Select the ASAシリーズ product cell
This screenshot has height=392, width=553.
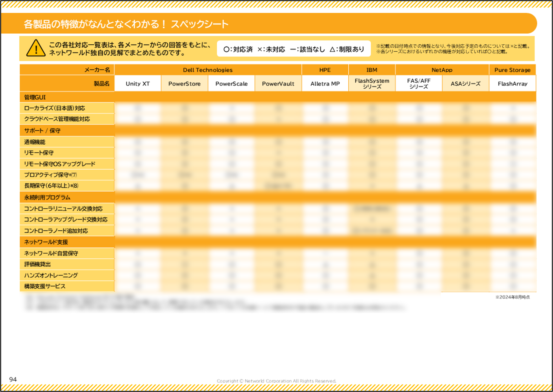(x=465, y=84)
